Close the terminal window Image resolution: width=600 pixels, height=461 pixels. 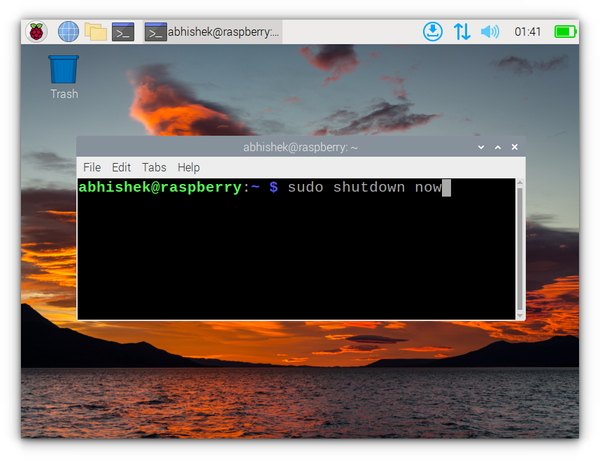(514, 147)
